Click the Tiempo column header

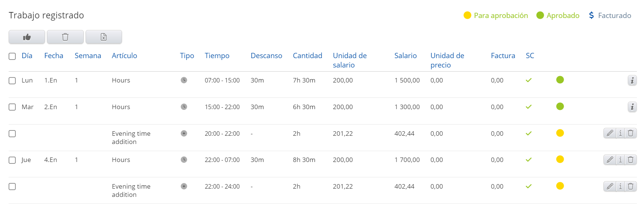[217, 55]
